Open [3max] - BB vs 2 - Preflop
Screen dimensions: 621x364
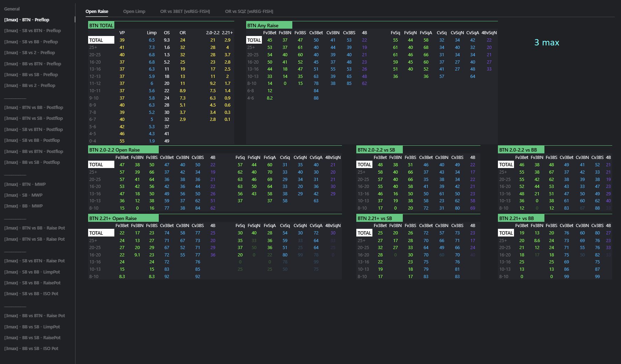click(30, 86)
